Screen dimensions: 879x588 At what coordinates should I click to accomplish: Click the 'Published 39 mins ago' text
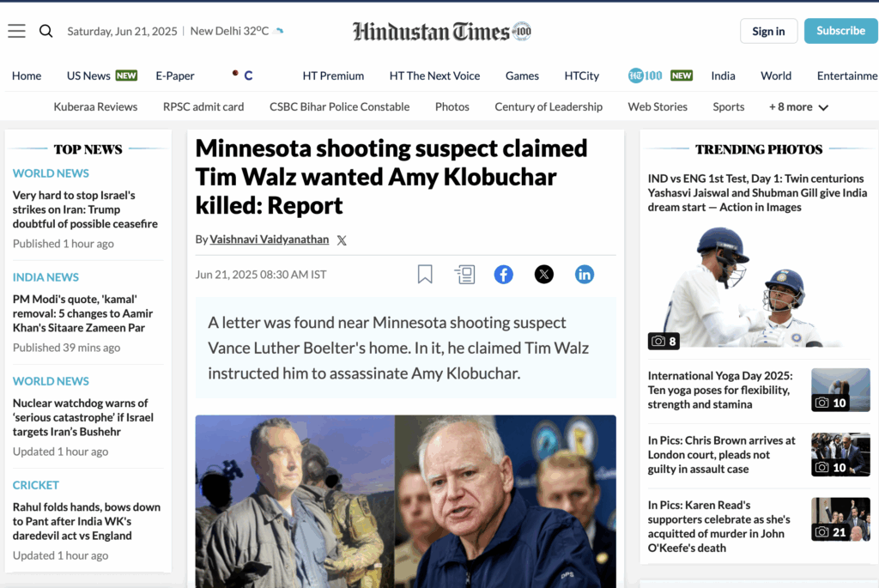(67, 348)
